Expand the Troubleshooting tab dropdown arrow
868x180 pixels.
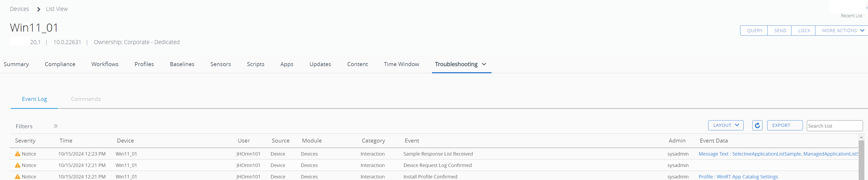tap(484, 64)
